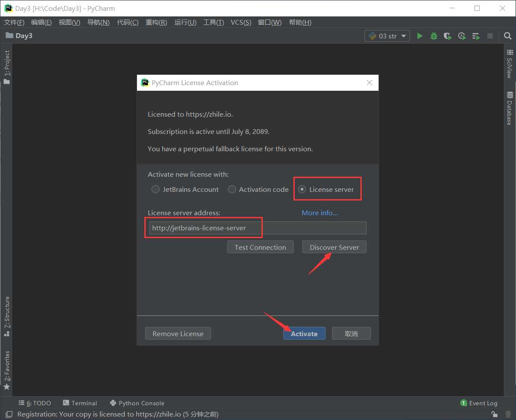Screen dimensions: 516x420
Task: Open the 2: Favorites tool window
Action: (x=6, y=370)
